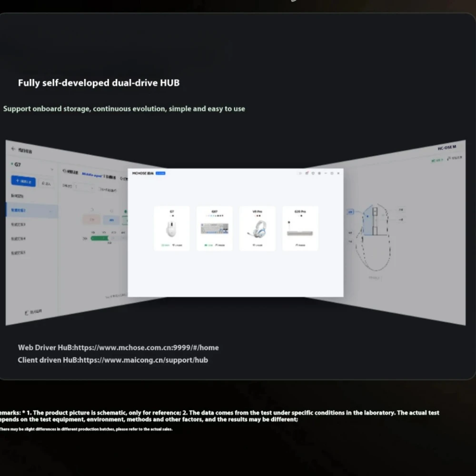Click the 'Client driven HuB' URL text
Image resolution: width=476 pixels, height=476 pixels.
113,360
